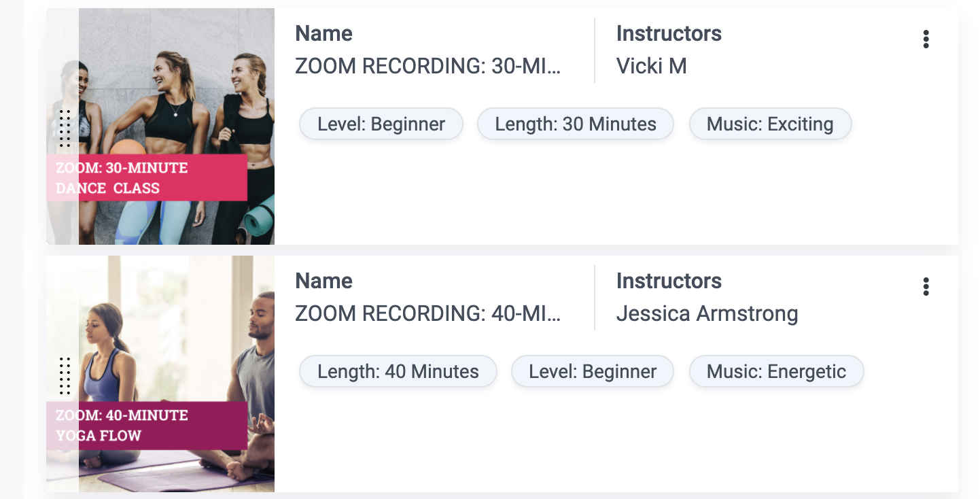
Task: Open the 40-minute yoga flow thumbnail
Action: [x=177, y=374]
